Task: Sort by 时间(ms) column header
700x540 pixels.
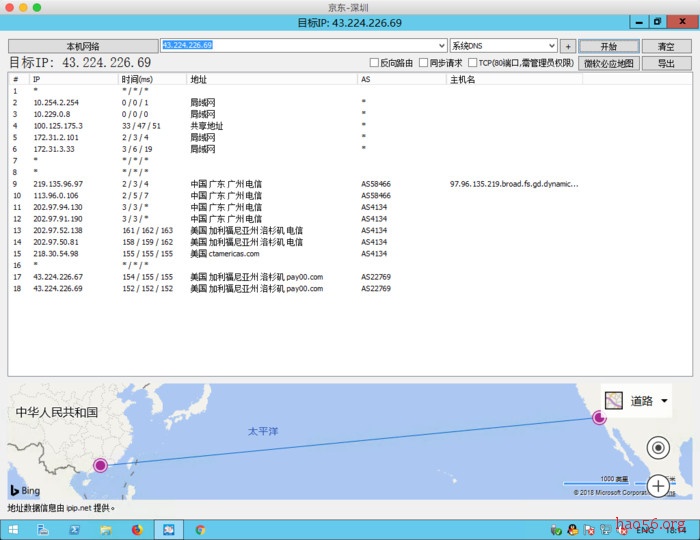Action: coord(152,79)
